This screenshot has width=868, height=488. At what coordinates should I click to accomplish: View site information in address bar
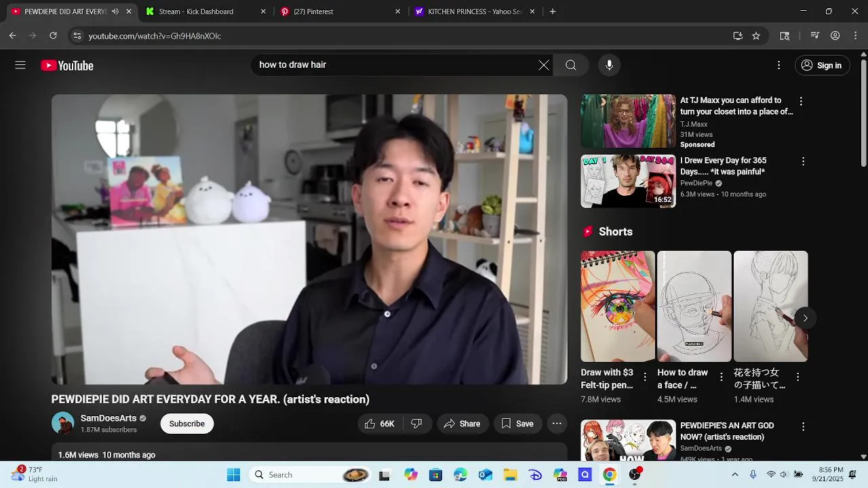pyautogui.click(x=77, y=36)
